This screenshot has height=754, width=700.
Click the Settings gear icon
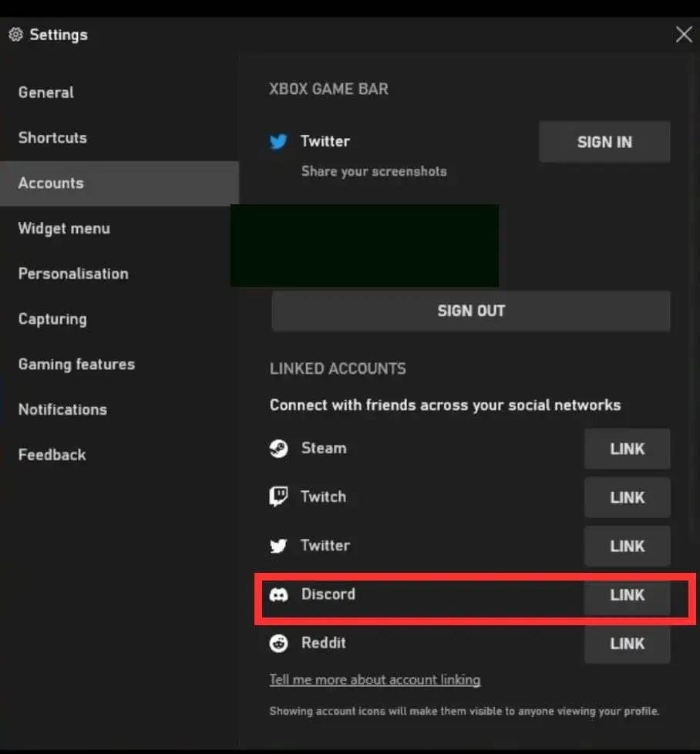click(16, 35)
